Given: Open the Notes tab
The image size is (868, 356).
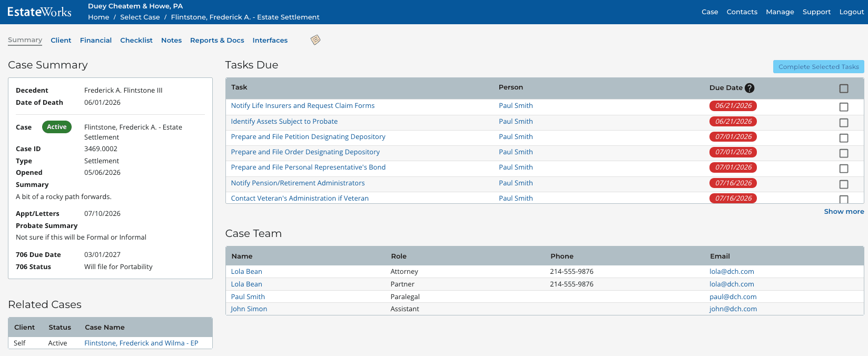Looking at the screenshot, I should 171,40.
